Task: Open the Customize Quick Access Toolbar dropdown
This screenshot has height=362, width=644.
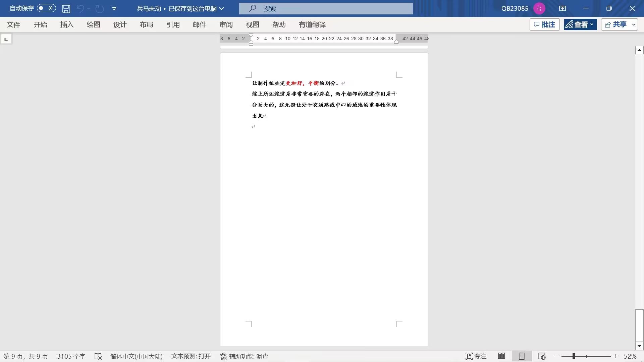Action: [114, 9]
